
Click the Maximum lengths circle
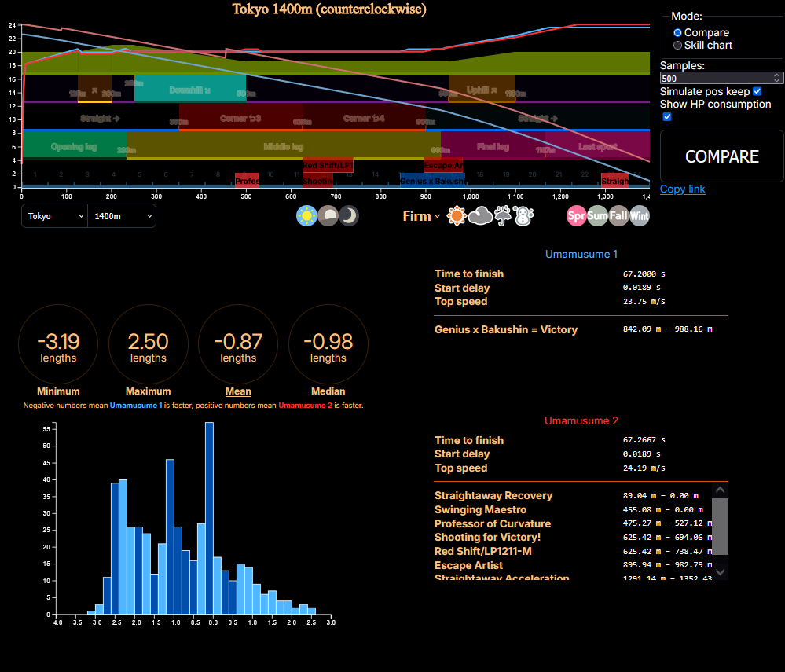tap(149, 344)
